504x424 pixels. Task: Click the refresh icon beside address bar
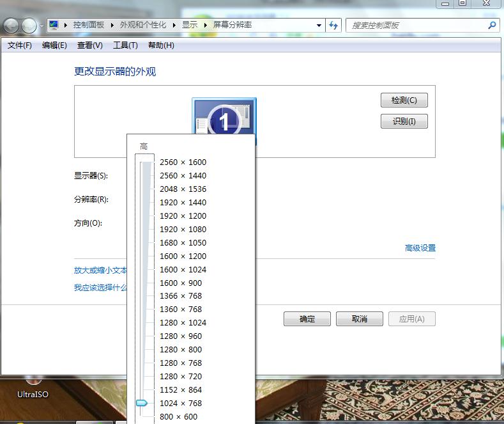333,25
